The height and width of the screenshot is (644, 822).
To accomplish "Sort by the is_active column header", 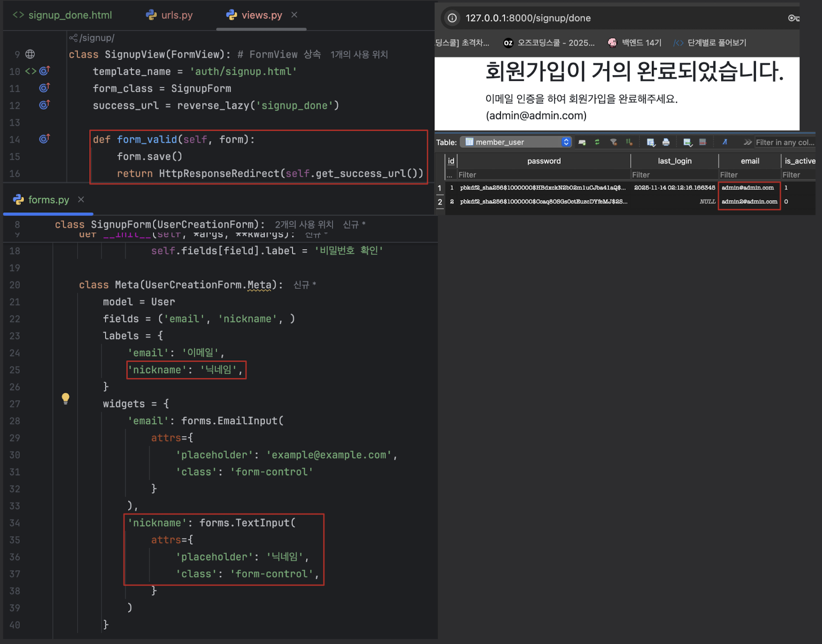I will (x=799, y=161).
